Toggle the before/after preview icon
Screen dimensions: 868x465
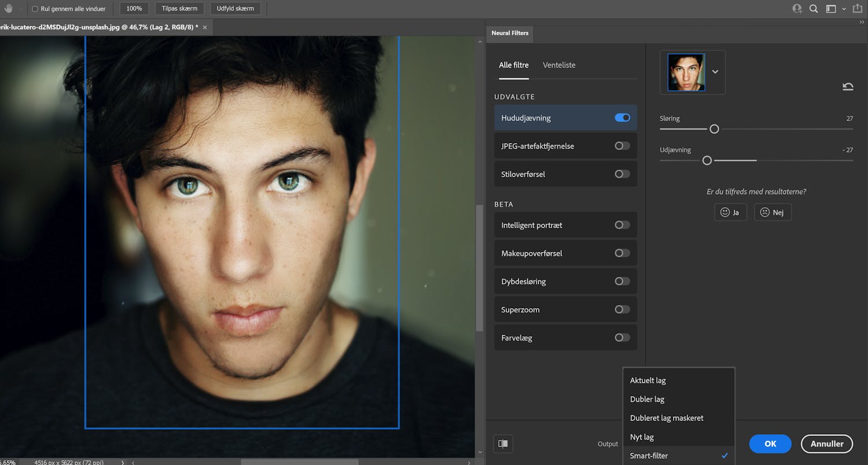[503, 444]
